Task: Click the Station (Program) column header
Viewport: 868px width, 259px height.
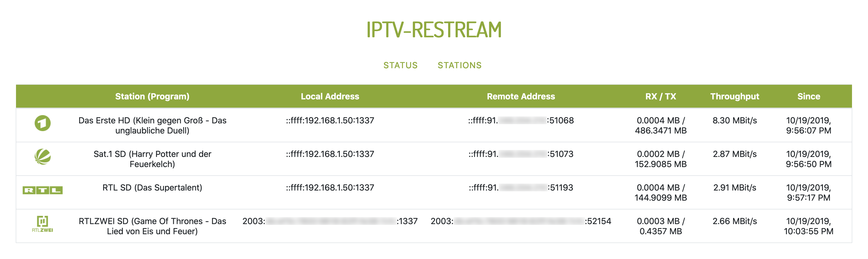Action: [x=152, y=97]
